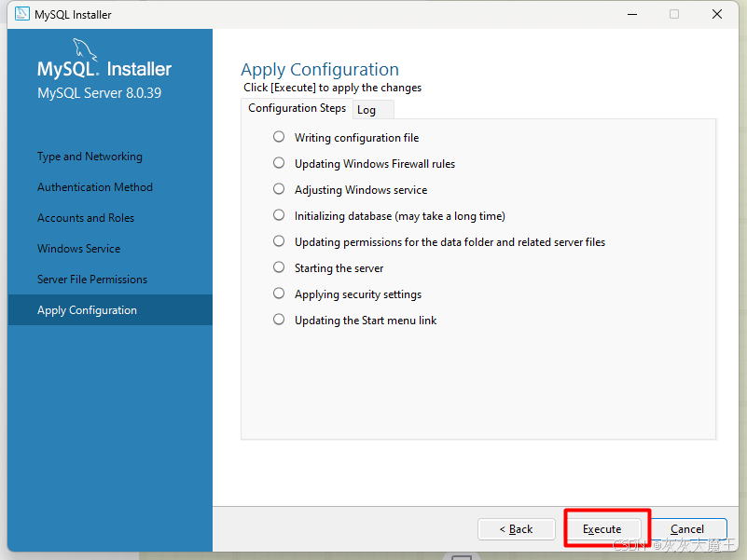The height and width of the screenshot is (560, 747).
Task: Select Accounts and Roles in sidebar
Action: pyautogui.click(x=86, y=218)
